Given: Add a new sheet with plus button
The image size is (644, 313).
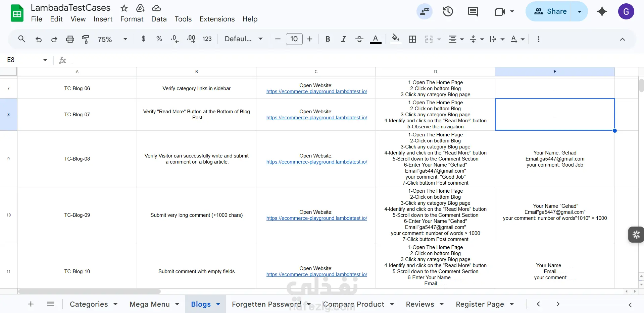Looking at the screenshot, I should [x=31, y=304].
